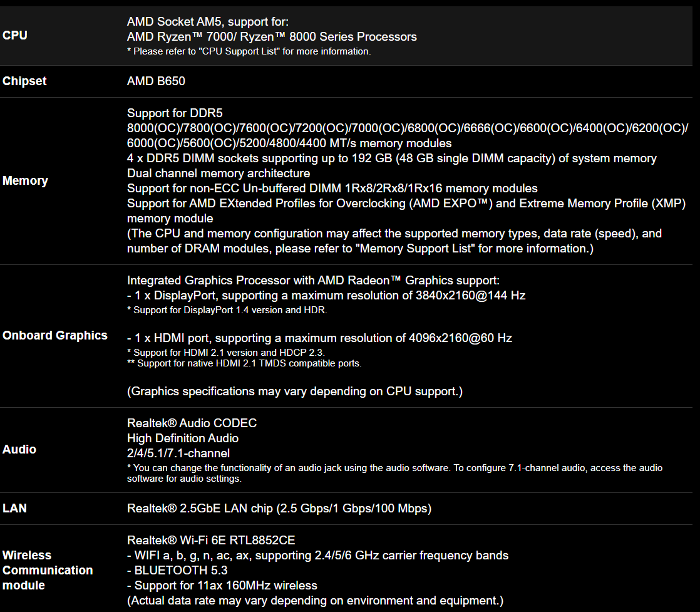Click the Ryzen 7000/8000 Series Processors line
The height and width of the screenshot is (612, 700).
click(272, 36)
